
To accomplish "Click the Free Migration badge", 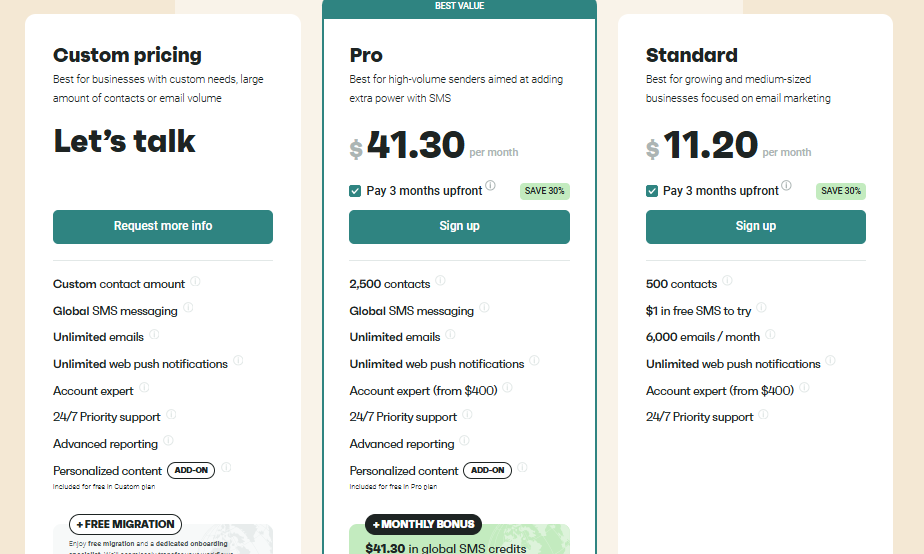I will (x=125, y=524).
